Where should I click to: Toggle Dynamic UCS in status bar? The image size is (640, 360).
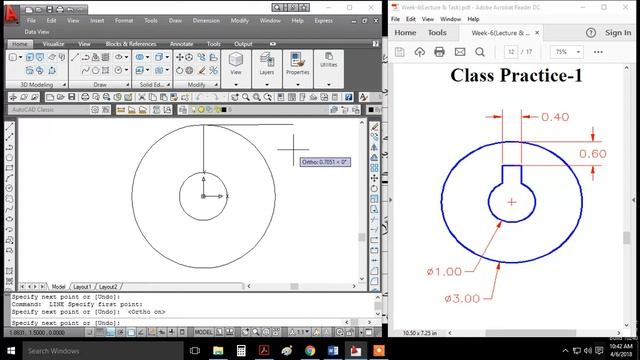coord(152,332)
